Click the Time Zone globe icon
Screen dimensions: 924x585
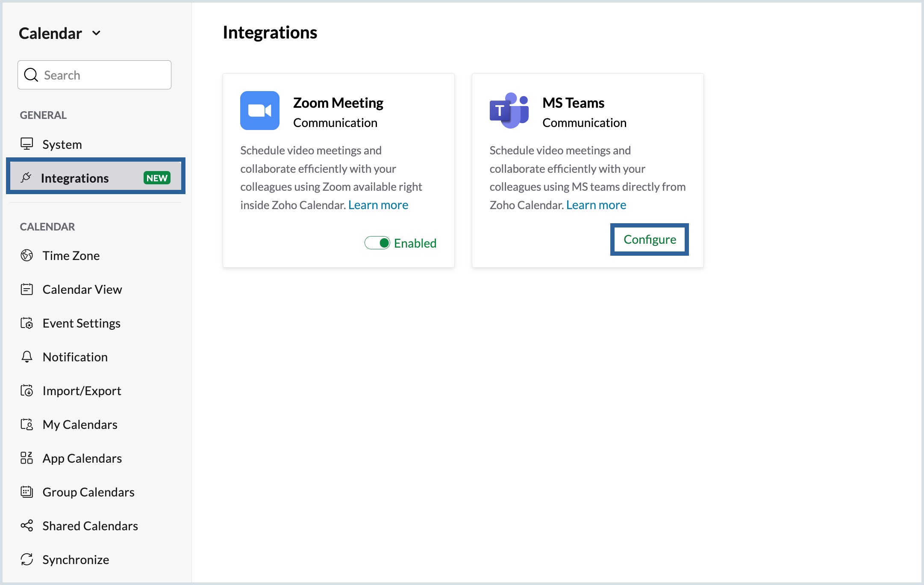27,255
